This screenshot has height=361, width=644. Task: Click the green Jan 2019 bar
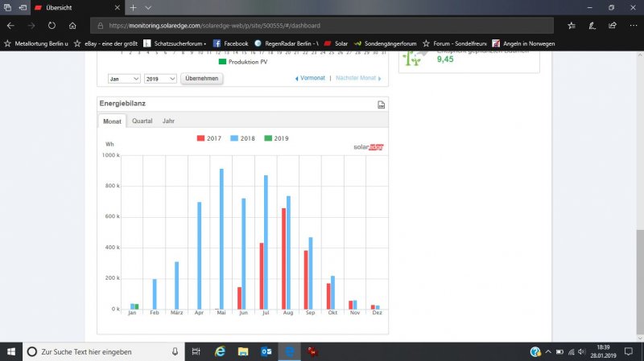pyautogui.click(x=137, y=306)
